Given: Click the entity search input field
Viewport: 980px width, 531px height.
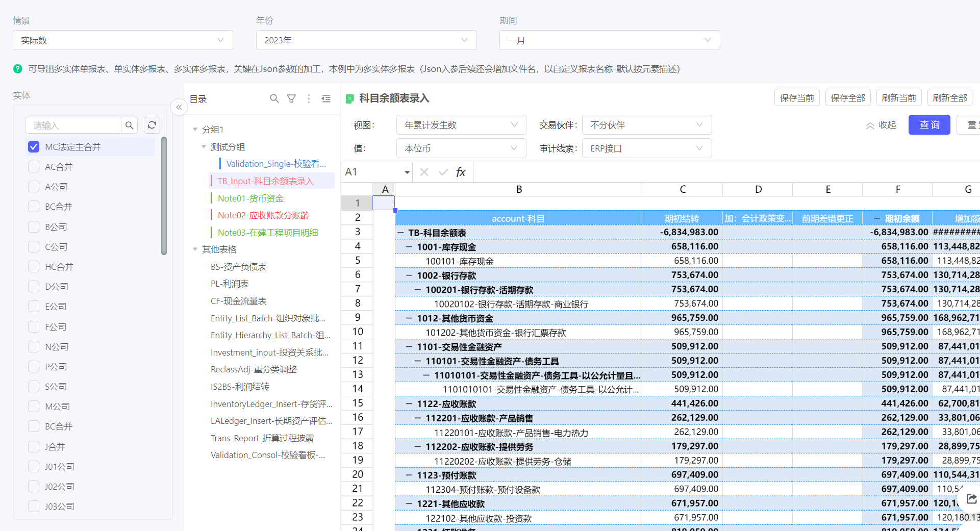Looking at the screenshot, I should 74,125.
